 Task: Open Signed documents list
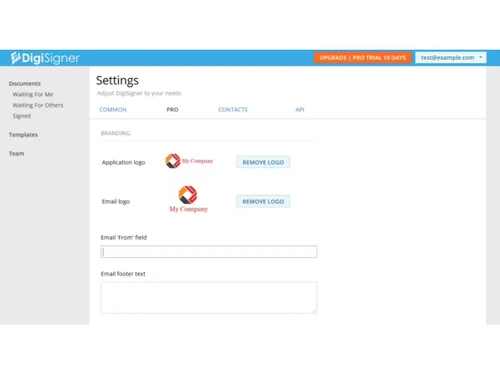(x=22, y=116)
